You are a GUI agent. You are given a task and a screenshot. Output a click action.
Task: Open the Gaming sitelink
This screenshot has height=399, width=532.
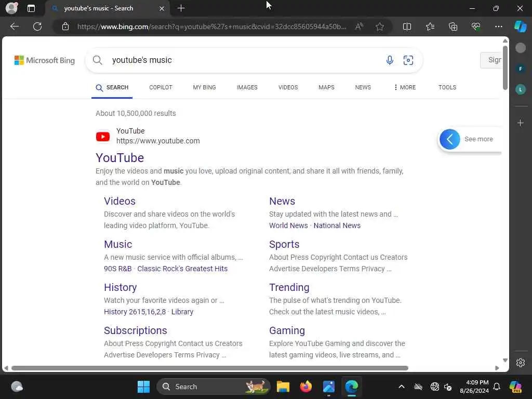point(287,330)
